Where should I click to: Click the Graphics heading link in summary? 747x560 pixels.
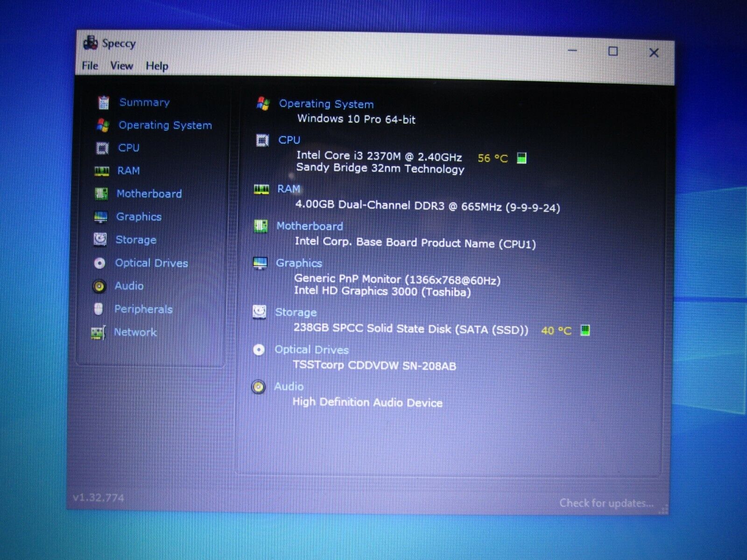(299, 263)
